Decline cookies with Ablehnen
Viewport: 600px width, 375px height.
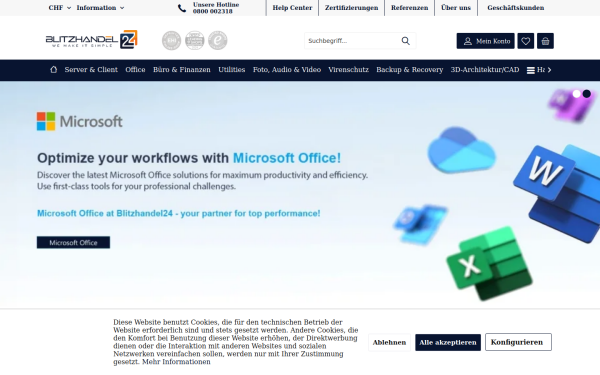click(389, 342)
